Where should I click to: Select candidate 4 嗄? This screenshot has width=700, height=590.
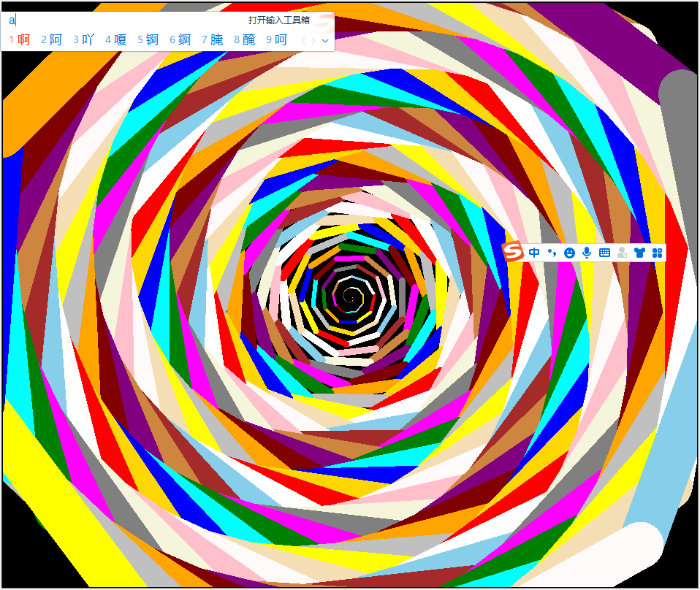coord(115,39)
